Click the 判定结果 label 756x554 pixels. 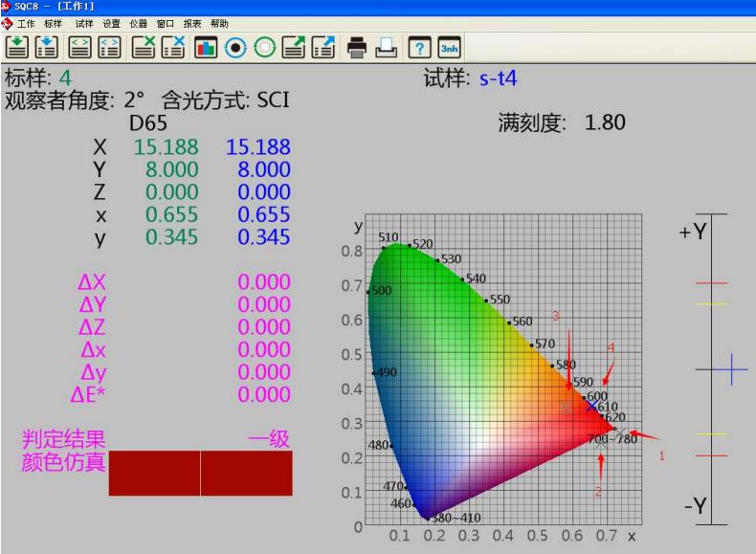(x=64, y=439)
